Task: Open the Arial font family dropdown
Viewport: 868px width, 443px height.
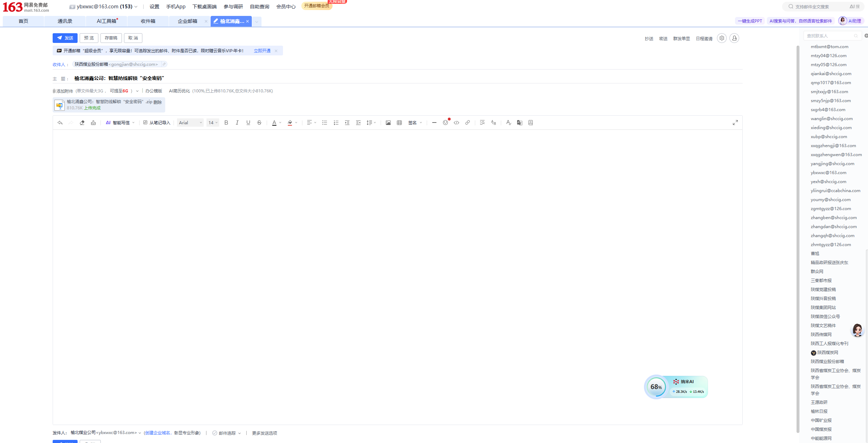Action: coord(190,123)
